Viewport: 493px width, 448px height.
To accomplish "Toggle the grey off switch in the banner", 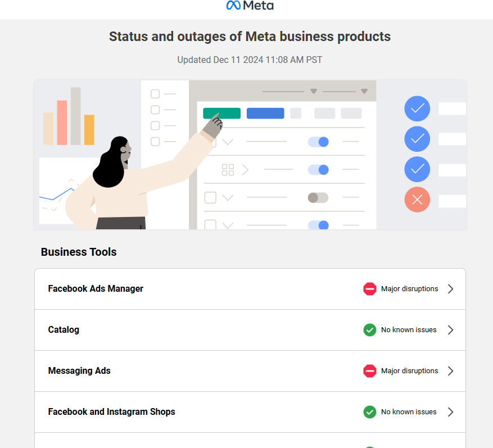I will [x=318, y=198].
